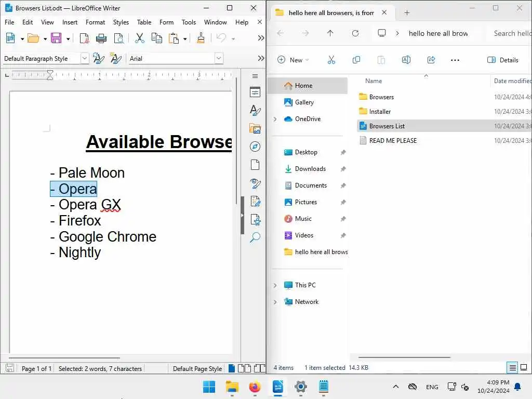Open the Table menu in Writer
532x399 pixels.
pos(144,22)
